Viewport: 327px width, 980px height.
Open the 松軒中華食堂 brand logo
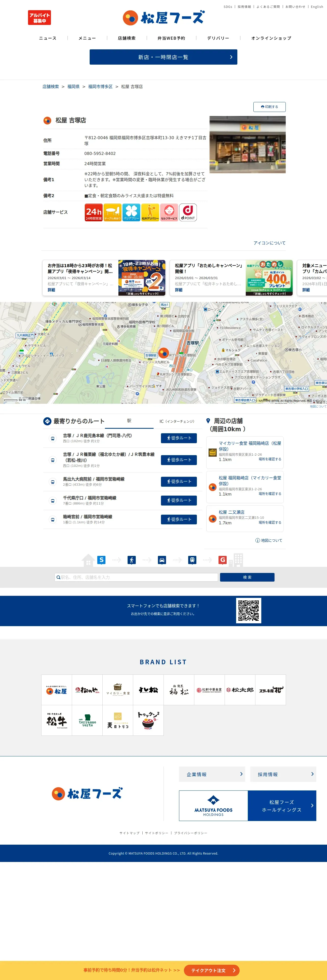tap(209, 690)
